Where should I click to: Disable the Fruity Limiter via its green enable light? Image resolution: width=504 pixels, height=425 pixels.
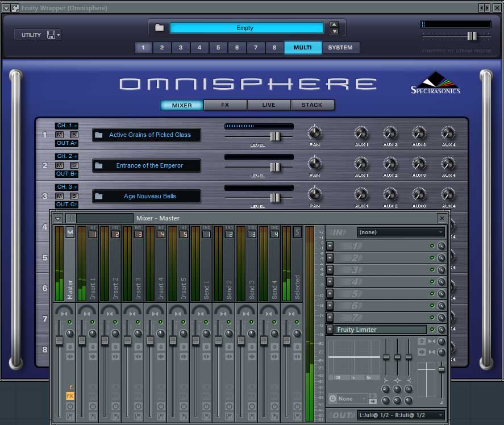[432, 330]
